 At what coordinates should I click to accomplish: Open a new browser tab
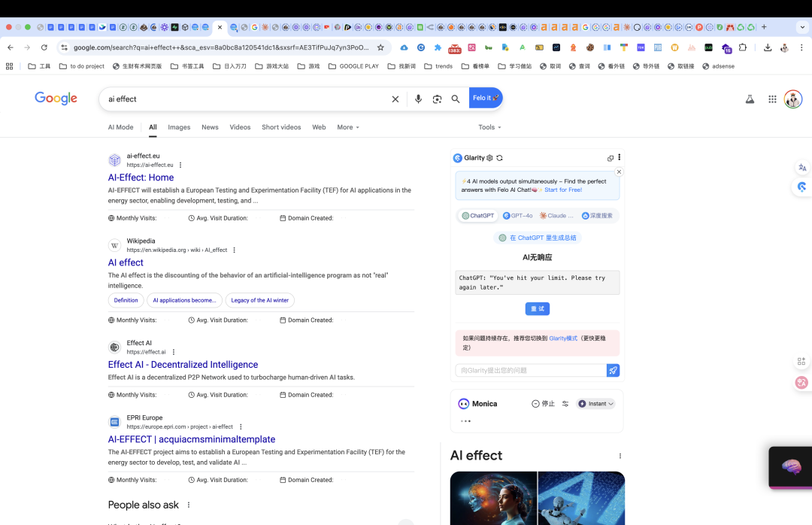coord(764,27)
